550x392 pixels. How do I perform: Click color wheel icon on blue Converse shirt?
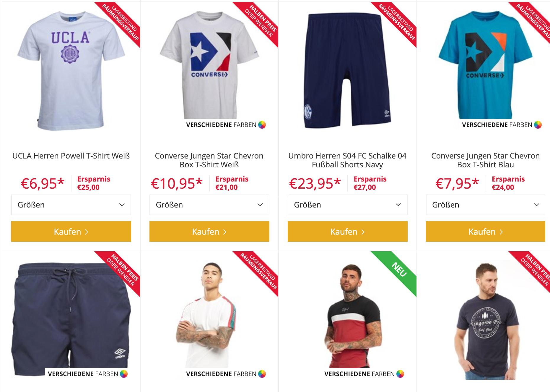click(538, 125)
